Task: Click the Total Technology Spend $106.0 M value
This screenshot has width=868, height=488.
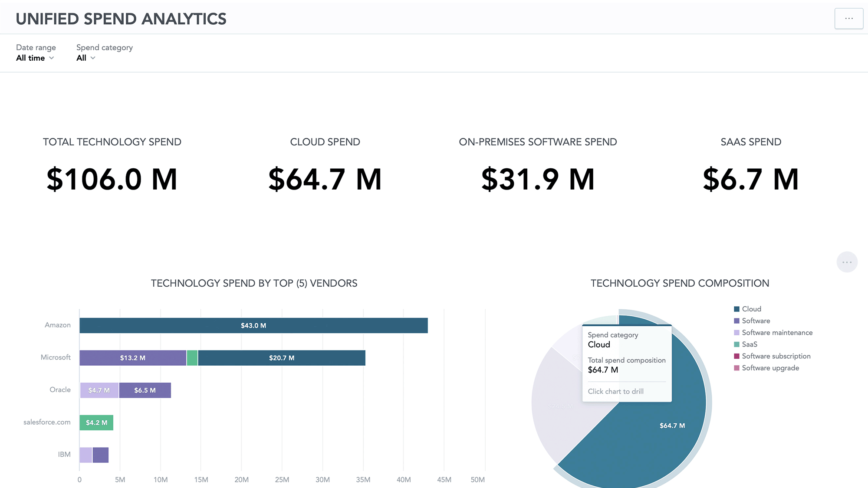Action: click(112, 179)
